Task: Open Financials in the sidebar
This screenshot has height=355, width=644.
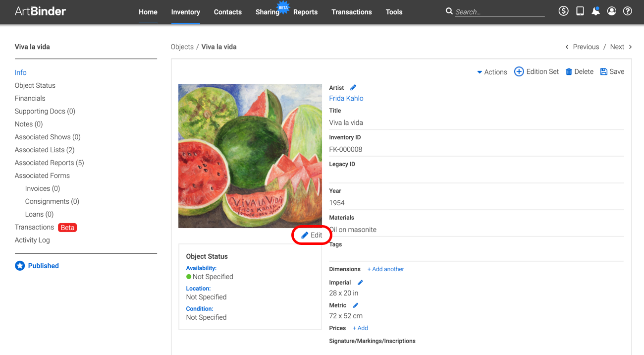Action: coord(30,98)
